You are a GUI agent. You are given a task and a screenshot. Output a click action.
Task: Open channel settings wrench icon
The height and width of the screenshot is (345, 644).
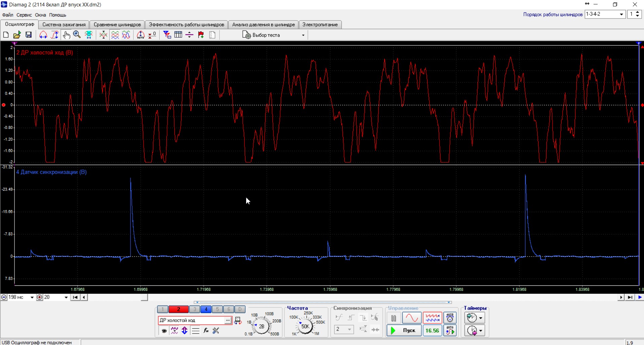coord(216,331)
